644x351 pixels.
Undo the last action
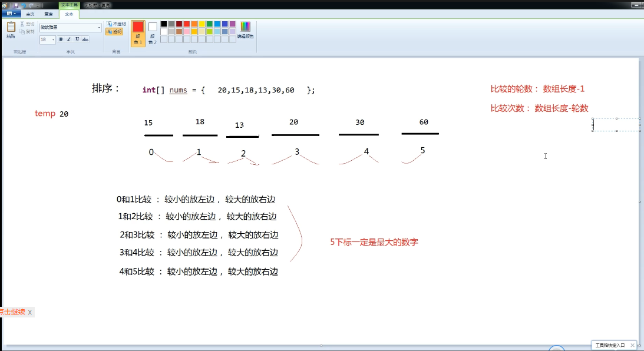[x=24, y=5]
